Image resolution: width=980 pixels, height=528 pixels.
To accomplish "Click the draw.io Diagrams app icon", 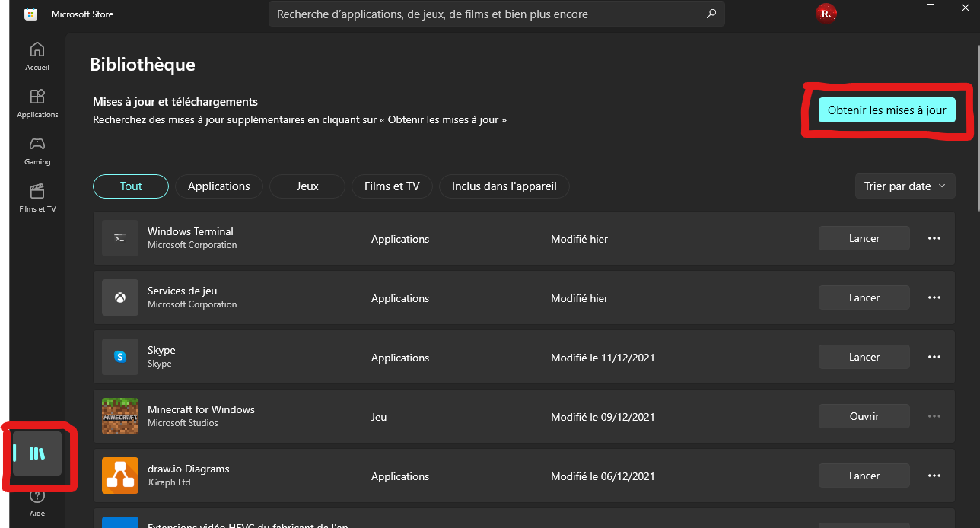I will click(120, 476).
